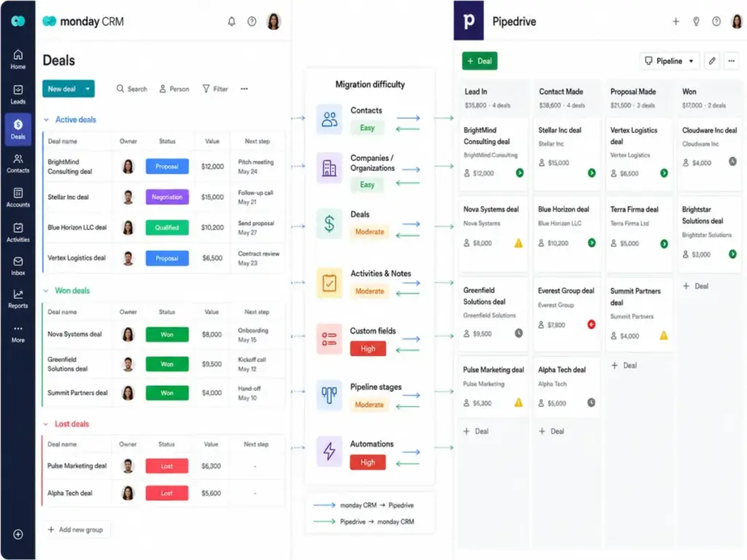This screenshot has height=560, width=747.
Task: Click the red status icon on Everest Group card
Action: click(x=591, y=324)
